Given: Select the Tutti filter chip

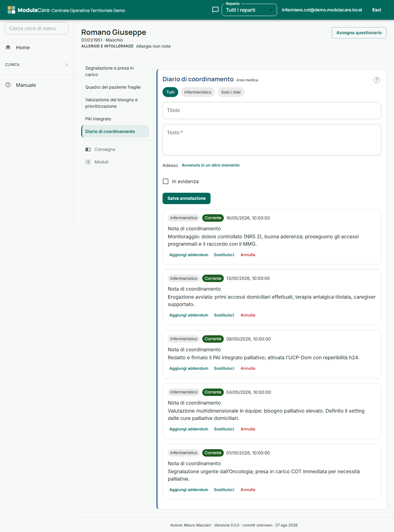Looking at the screenshot, I should point(170,92).
